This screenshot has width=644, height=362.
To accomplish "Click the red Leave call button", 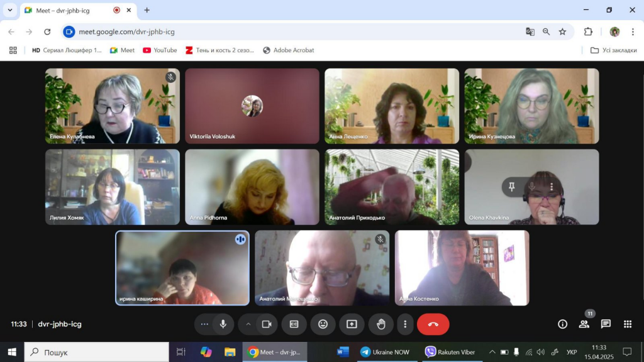I will [433, 324].
